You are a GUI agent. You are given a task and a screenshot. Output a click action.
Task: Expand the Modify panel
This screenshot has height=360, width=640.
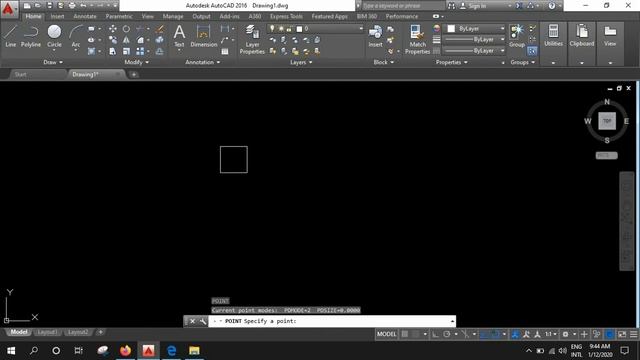tap(137, 62)
